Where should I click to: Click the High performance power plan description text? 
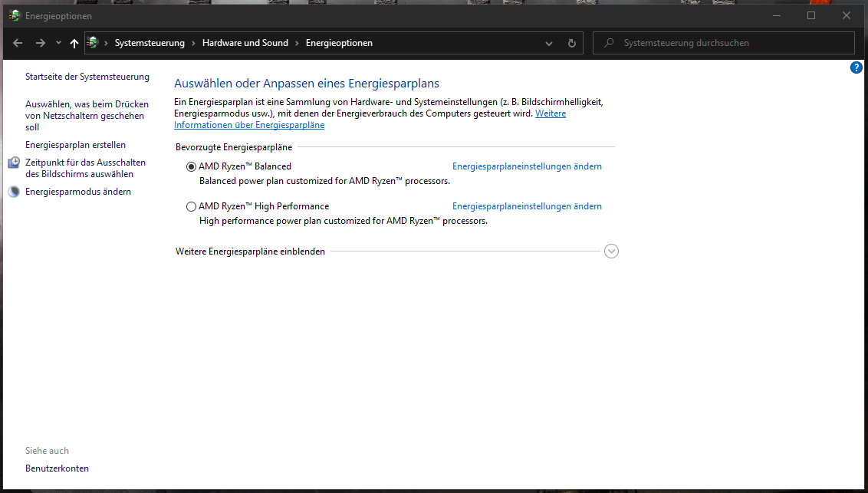tap(344, 221)
